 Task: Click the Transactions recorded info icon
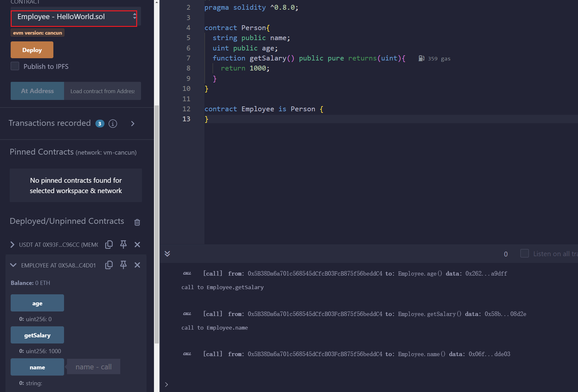pyautogui.click(x=113, y=124)
